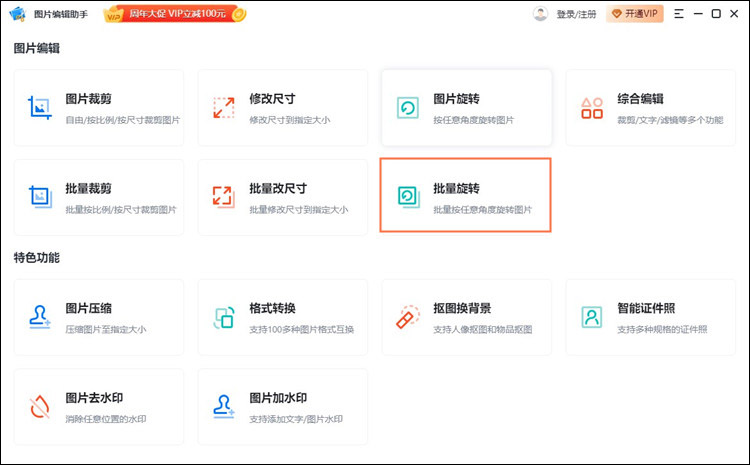Click the 综合编辑 shapes icon

[x=592, y=108]
